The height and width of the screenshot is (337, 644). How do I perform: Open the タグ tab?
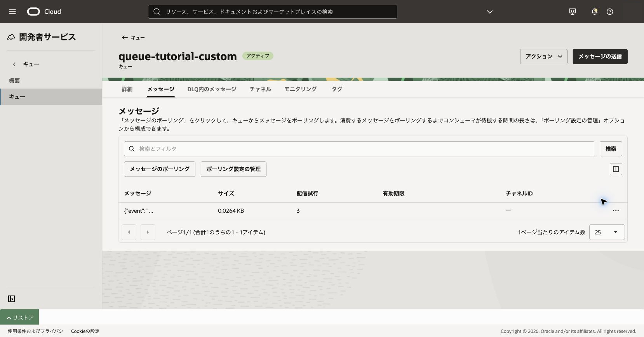click(337, 89)
